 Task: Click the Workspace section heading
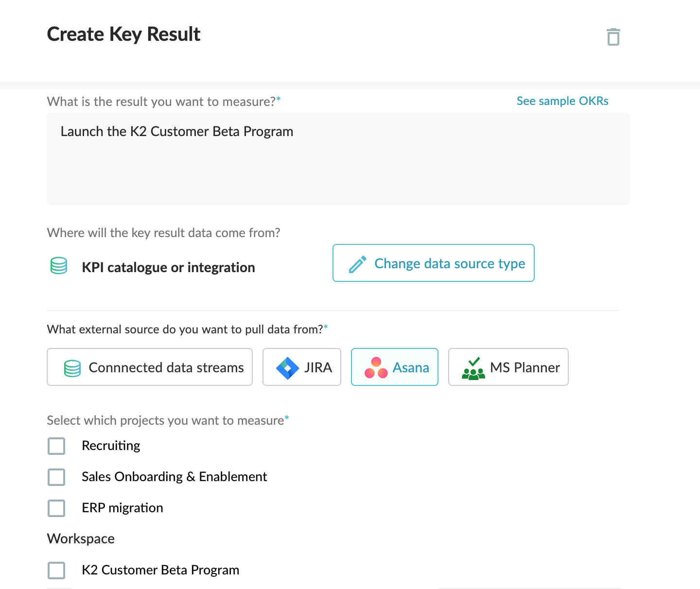point(81,539)
